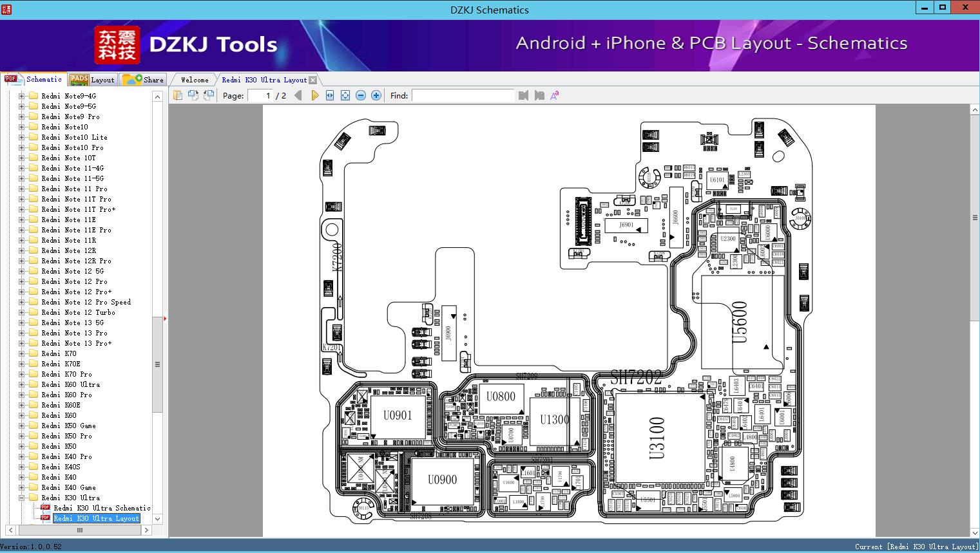Open Redmi K30 Ultra Schematic file

102,508
